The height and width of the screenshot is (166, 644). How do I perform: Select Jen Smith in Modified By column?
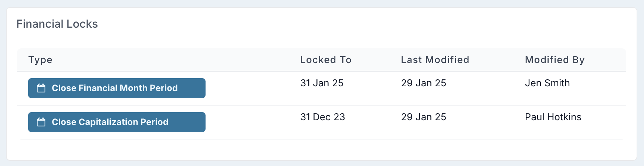click(x=548, y=83)
